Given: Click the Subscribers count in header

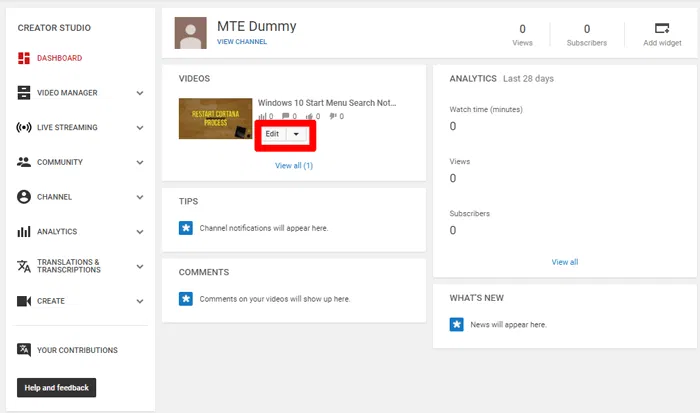Looking at the screenshot, I should pos(587,29).
